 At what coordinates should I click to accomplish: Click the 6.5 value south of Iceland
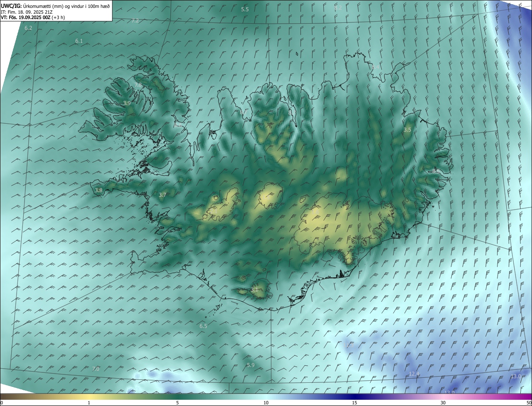click(x=203, y=326)
